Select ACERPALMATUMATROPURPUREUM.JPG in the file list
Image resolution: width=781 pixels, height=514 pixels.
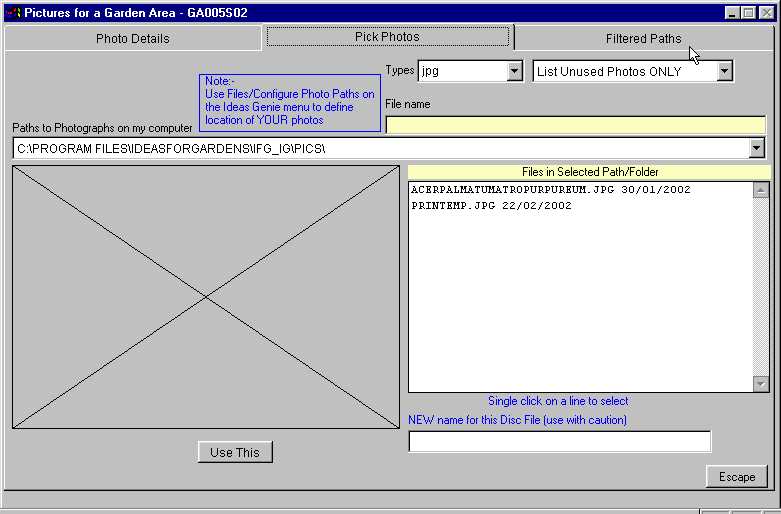tap(550, 190)
